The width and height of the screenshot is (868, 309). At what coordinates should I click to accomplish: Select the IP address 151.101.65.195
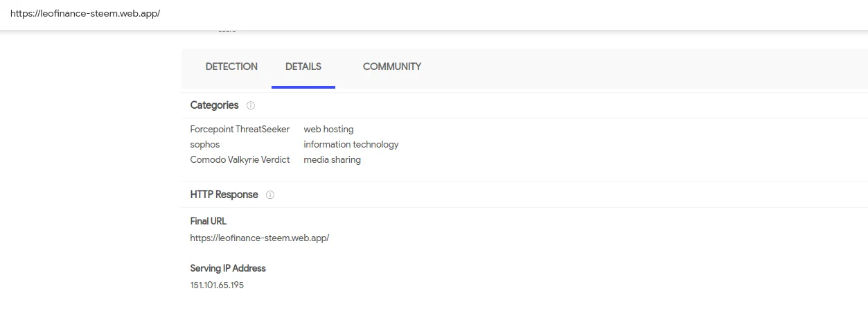pyautogui.click(x=217, y=285)
